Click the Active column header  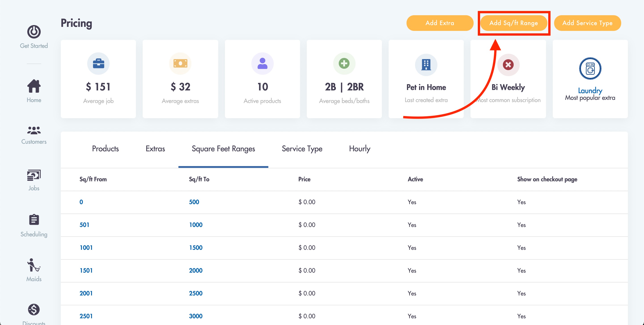(415, 179)
